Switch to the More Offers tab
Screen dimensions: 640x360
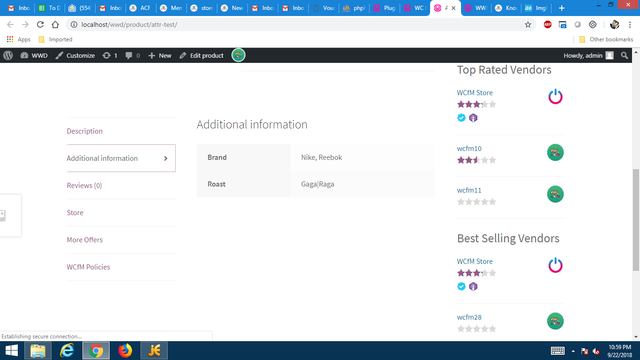84,240
